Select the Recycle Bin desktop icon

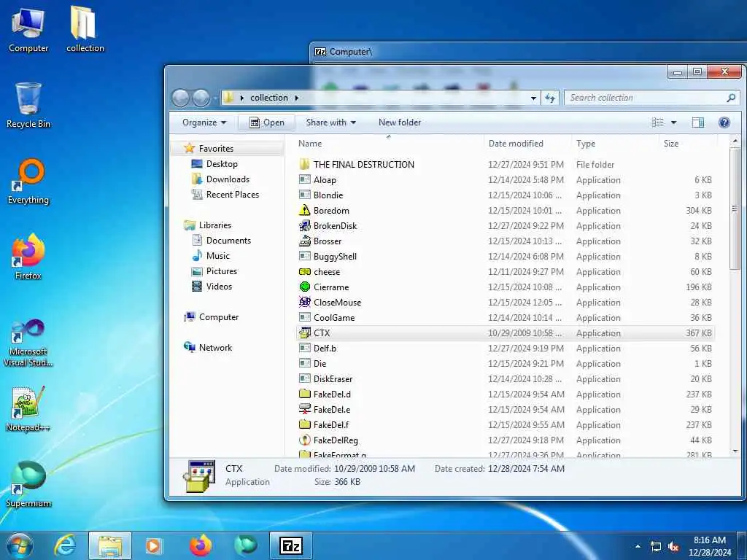tap(28, 105)
